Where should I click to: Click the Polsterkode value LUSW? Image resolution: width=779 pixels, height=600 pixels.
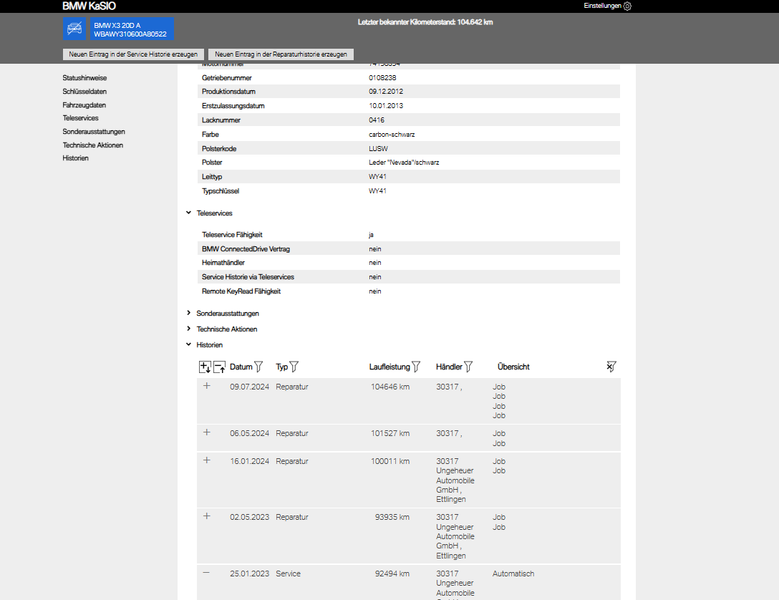378,149
